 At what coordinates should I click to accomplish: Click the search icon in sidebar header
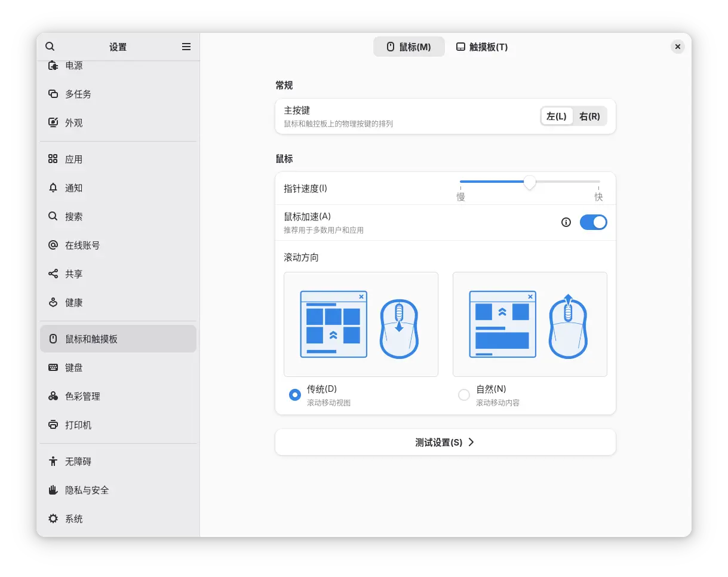(50, 47)
